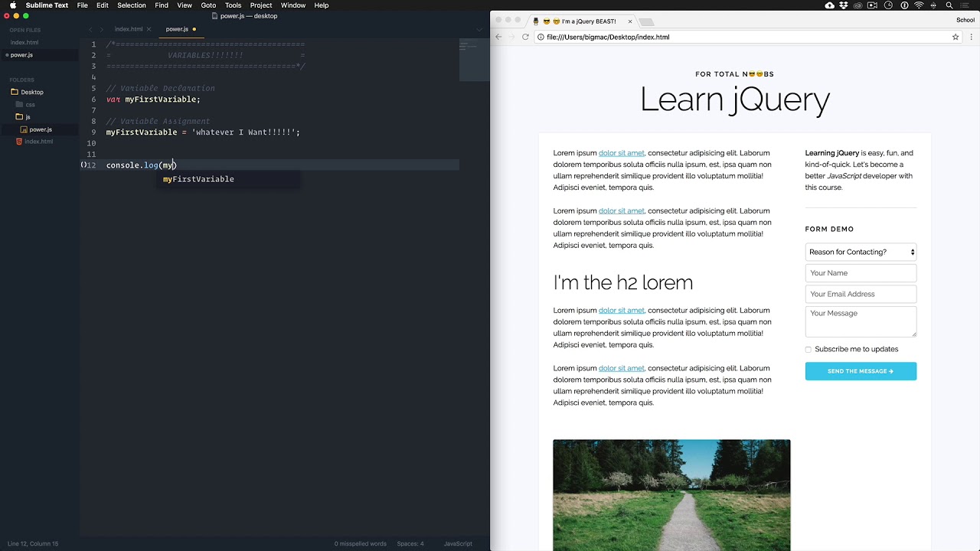Click the Learn jQuery heading
Image resolution: width=980 pixels, height=551 pixels.
tap(735, 99)
